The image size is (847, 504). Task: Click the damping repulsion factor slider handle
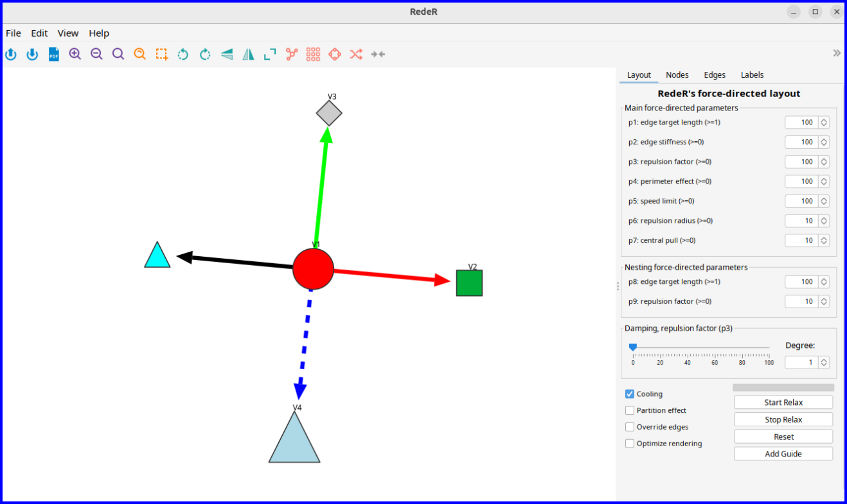633,347
